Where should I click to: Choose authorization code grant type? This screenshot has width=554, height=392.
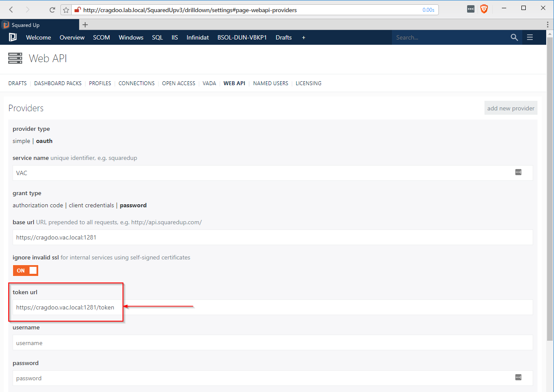[38, 205]
